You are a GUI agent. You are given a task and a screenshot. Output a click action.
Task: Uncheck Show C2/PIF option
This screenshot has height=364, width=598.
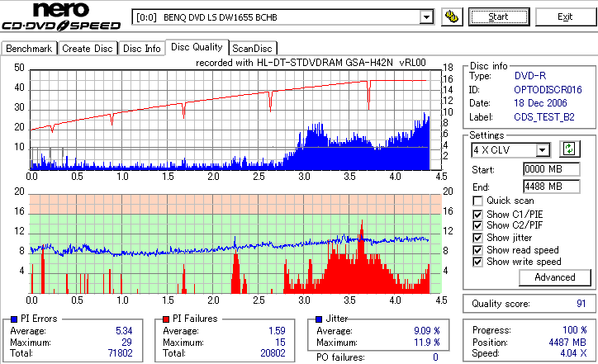click(477, 225)
